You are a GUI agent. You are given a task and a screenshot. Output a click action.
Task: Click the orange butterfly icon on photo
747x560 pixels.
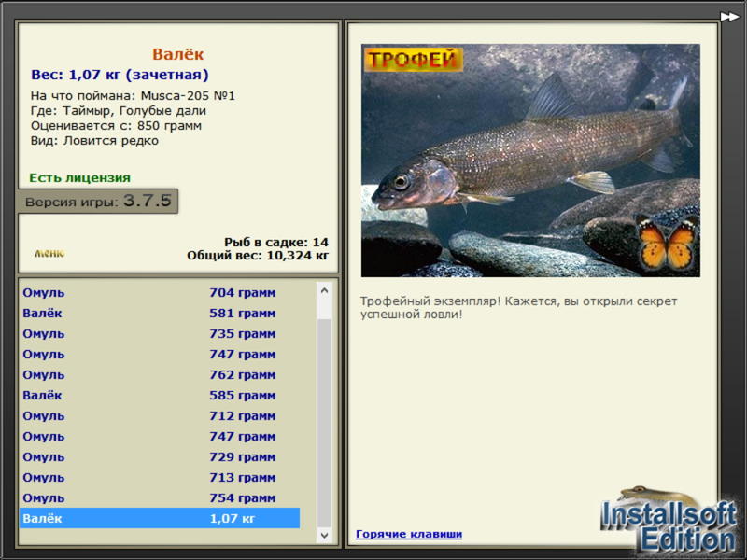[667, 243]
